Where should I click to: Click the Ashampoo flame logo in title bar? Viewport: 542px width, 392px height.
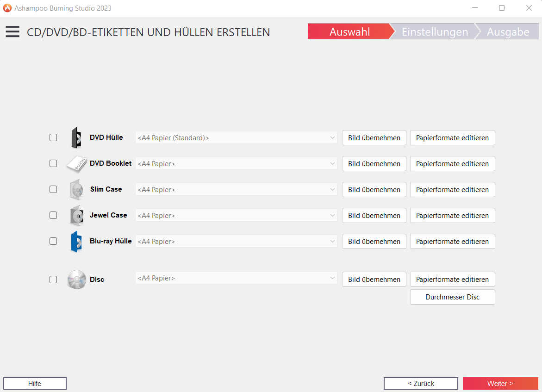pyautogui.click(x=7, y=8)
